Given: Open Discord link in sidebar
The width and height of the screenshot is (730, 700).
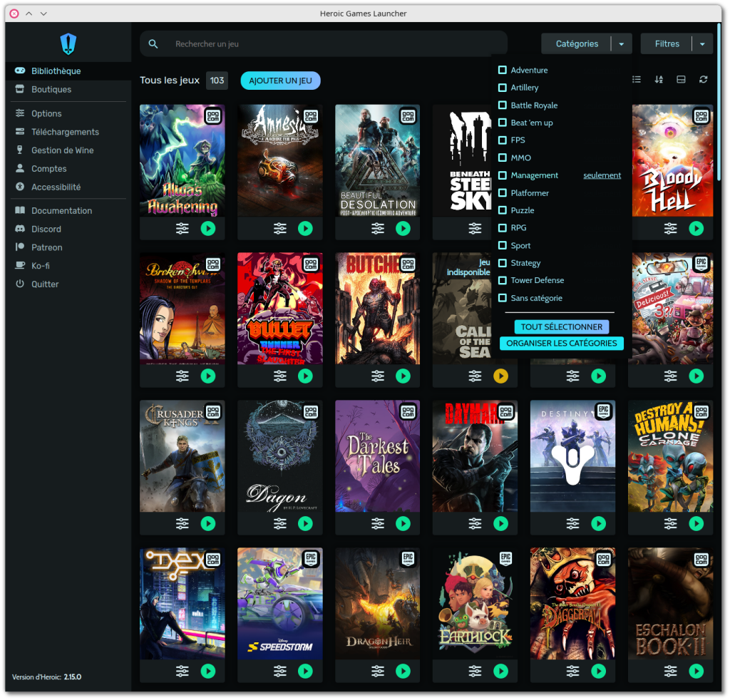Looking at the screenshot, I should click(x=68, y=229).
